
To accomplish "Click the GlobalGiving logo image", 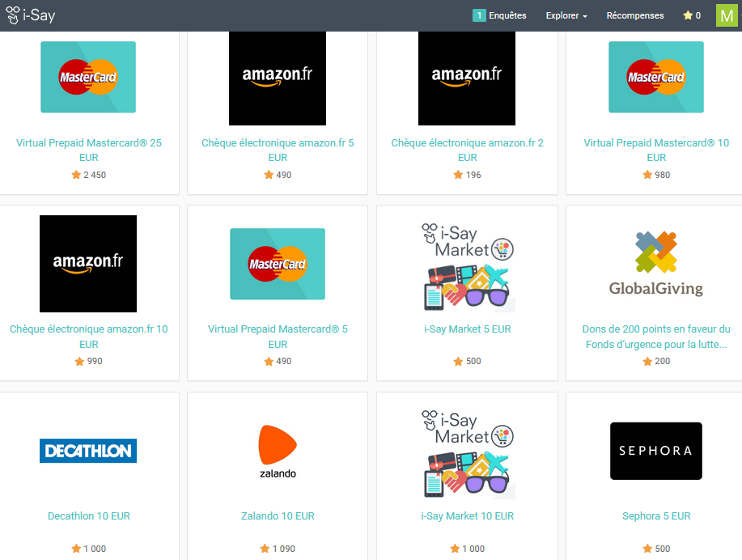I will coord(656,264).
